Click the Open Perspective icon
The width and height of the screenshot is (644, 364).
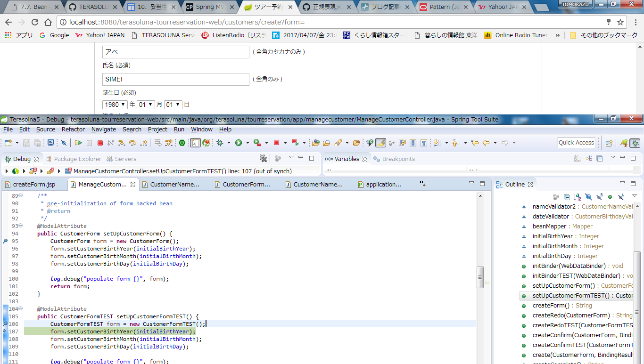coord(609,143)
